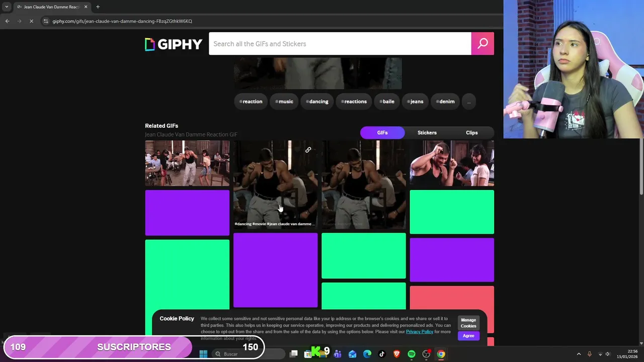Open the hovered #dancing #movie GIF
Image resolution: width=644 pixels, height=362 pixels.
[x=276, y=185]
